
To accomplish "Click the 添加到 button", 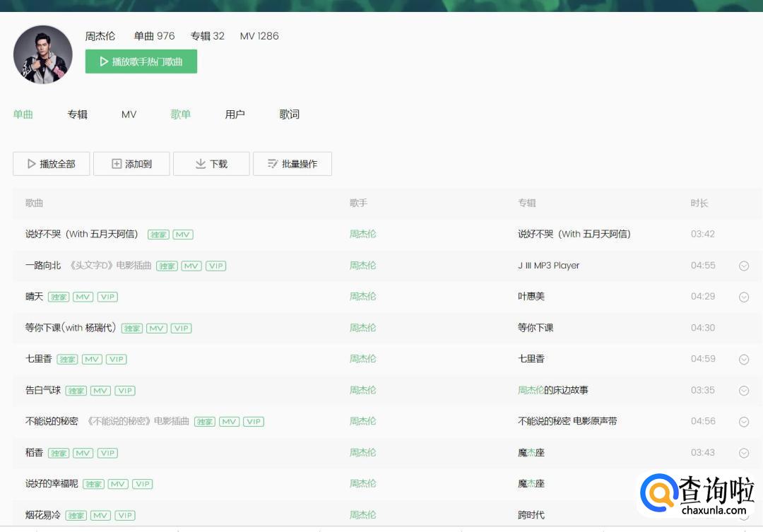I will click(131, 163).
